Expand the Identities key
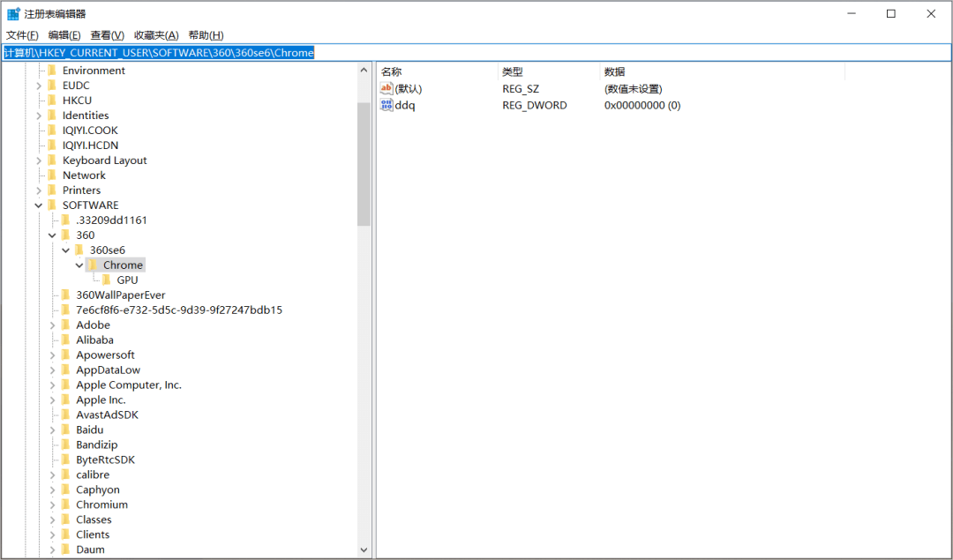 tap(39, 116)
